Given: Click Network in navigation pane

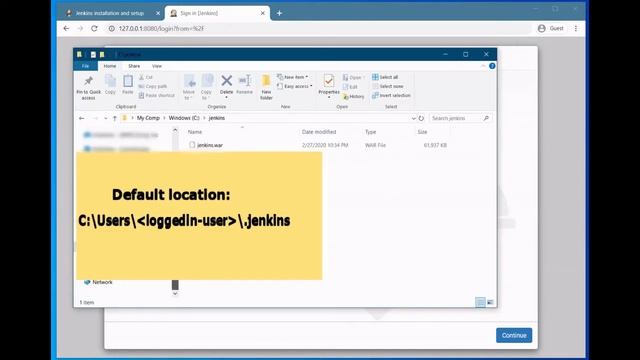Looking at the screenshot, I should [102, 282].
